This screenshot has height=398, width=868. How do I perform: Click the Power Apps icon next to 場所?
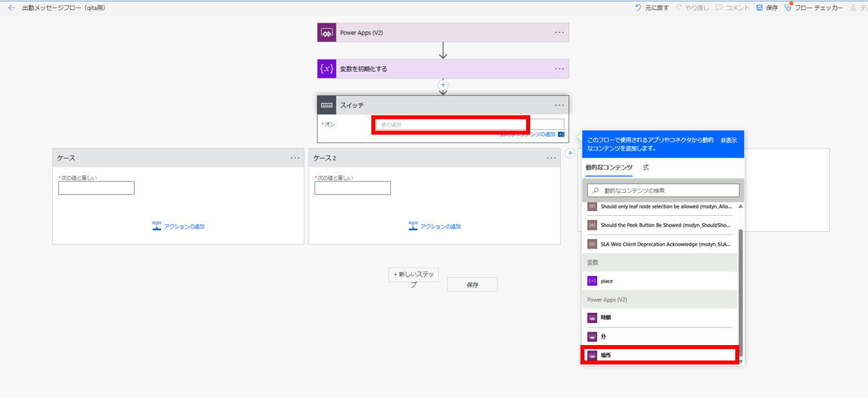592,355
